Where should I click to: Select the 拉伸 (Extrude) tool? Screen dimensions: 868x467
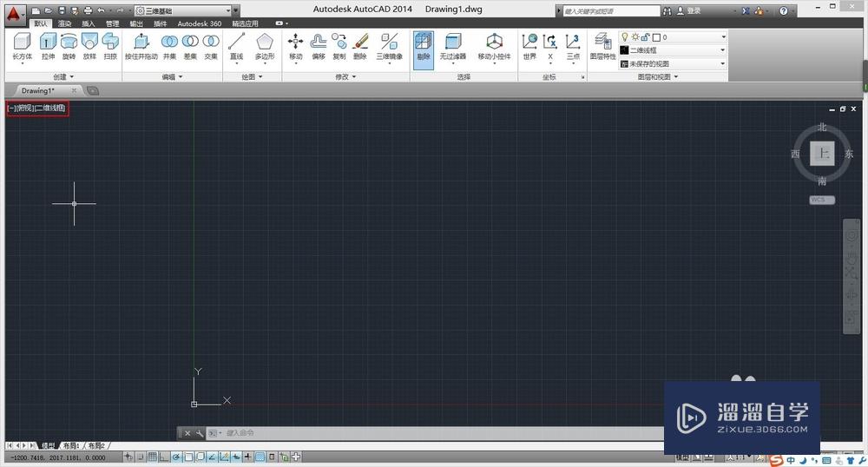[48, 47]
